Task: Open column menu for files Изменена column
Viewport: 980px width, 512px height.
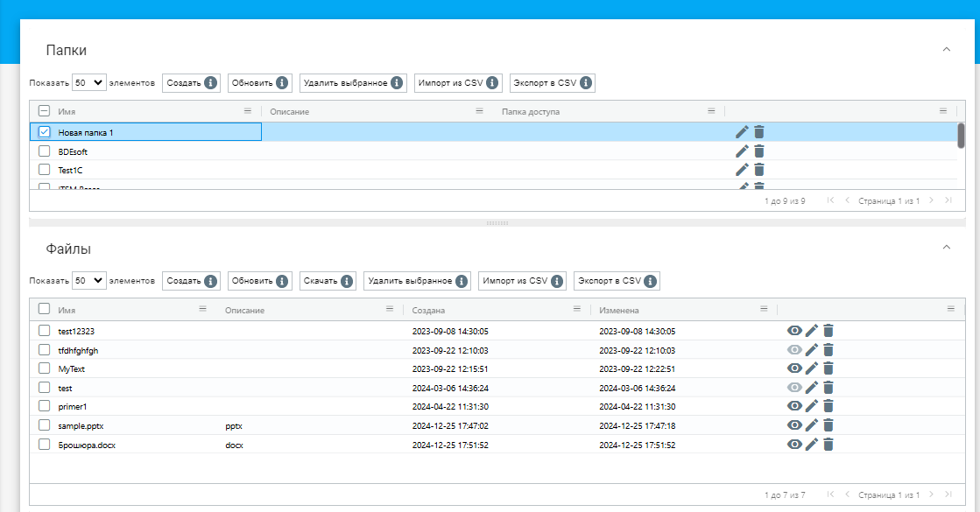Action: 764,309
